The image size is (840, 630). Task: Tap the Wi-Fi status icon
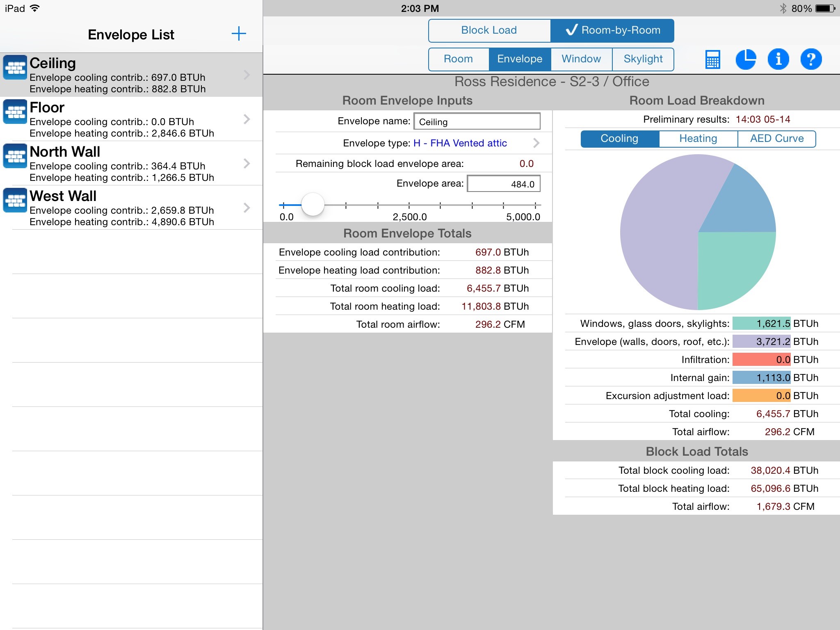coord(35,8)
